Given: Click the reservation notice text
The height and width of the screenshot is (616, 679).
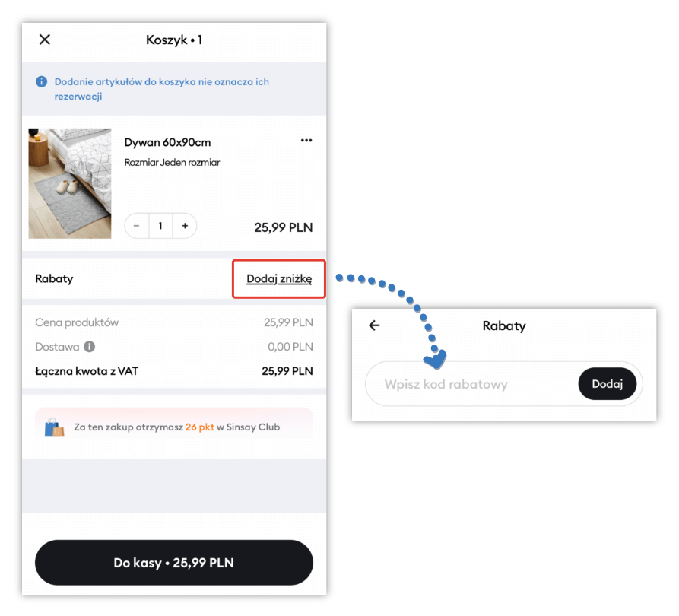Looking at the screenshot, I should tap(161, 89).
